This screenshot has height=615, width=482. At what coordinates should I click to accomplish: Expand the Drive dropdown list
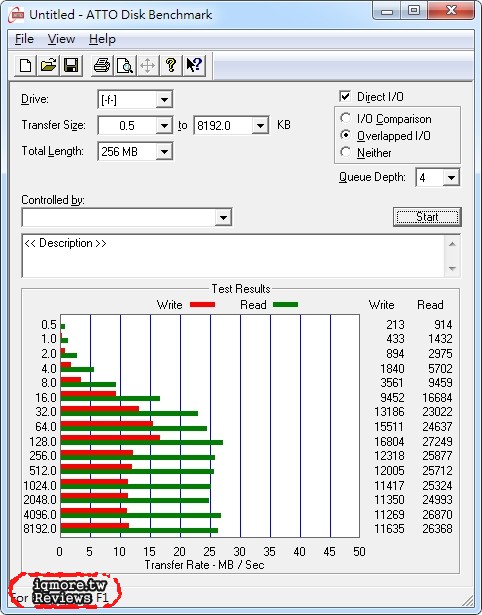pyautogui.click(x=164, y=100)
